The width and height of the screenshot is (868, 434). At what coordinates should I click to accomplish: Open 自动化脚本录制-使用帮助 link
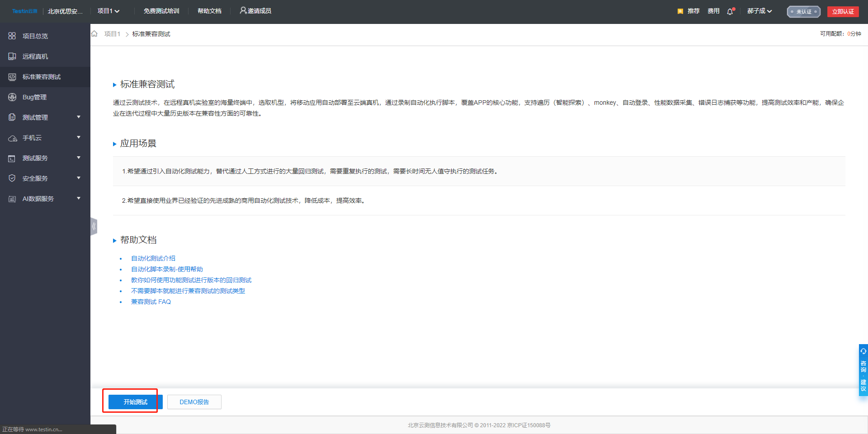point(167,269)
